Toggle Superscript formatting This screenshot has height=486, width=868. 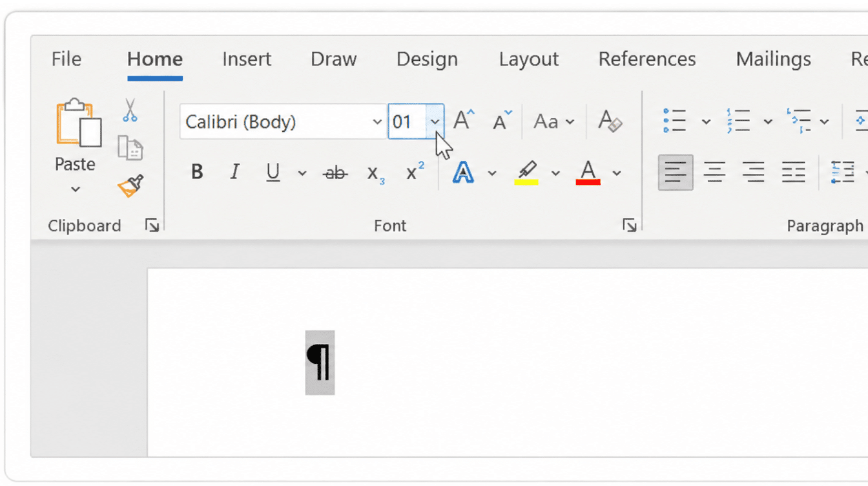point(415,172)
